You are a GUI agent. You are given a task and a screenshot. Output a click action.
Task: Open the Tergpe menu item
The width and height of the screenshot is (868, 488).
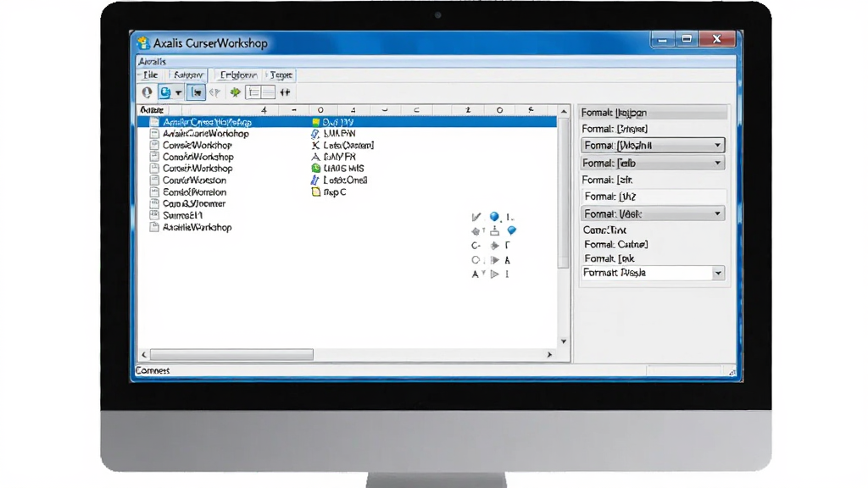pyautogui.click(x=281, y=75)
